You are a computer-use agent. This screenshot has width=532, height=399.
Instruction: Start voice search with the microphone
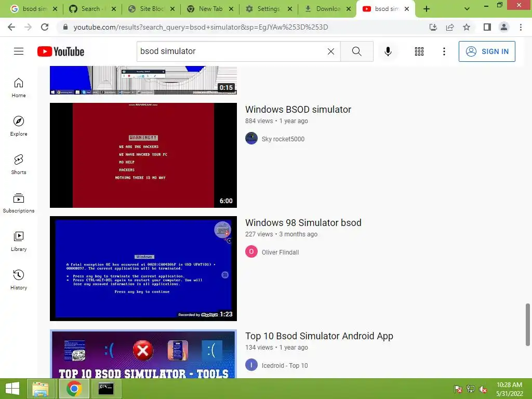click(388, 51)
